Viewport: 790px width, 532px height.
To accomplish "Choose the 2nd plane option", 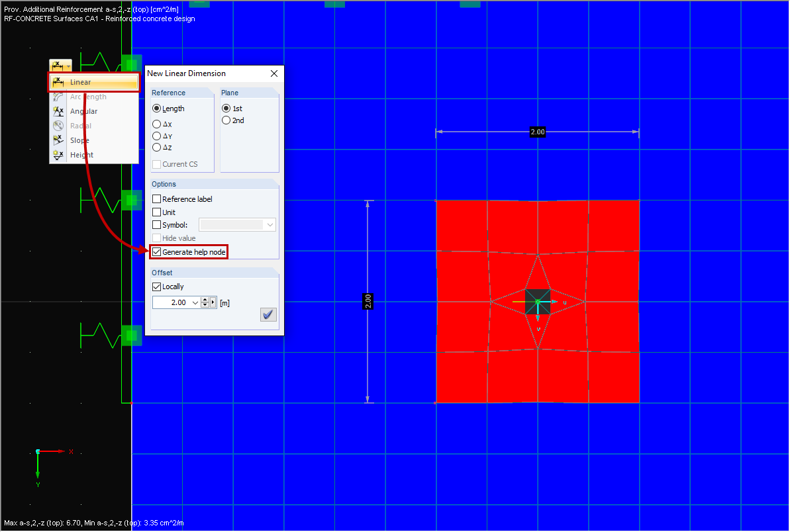I will pos(225,120).
